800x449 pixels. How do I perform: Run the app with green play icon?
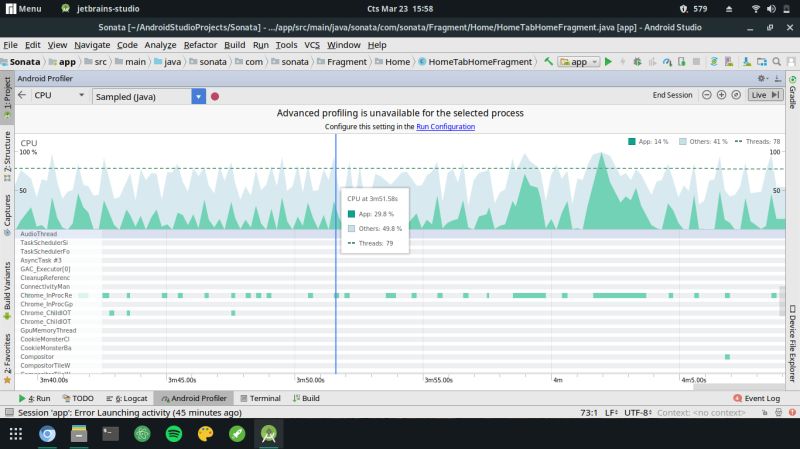pos(608,62)
